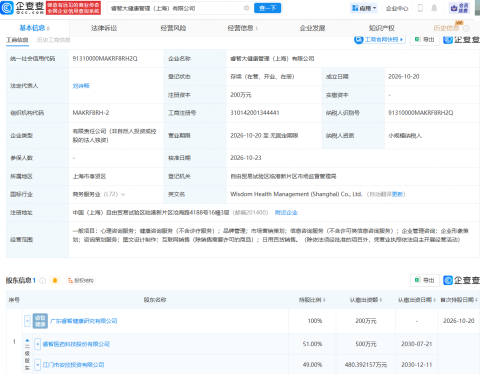Switch to the 企业发展 tab
480x374 pixels.
coord(312,28)
